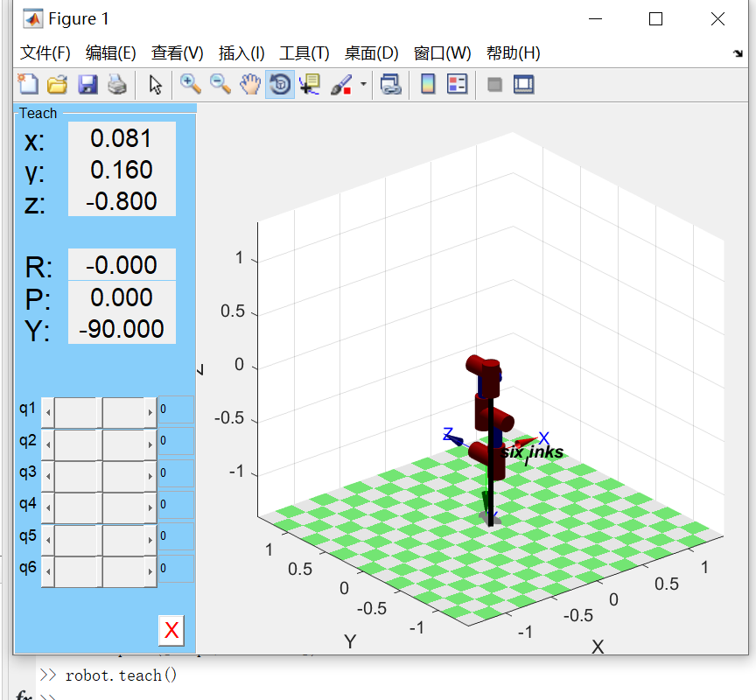Click the q4 value input field
The width and height of the screenshot is (756, 700).
(177, 504)
